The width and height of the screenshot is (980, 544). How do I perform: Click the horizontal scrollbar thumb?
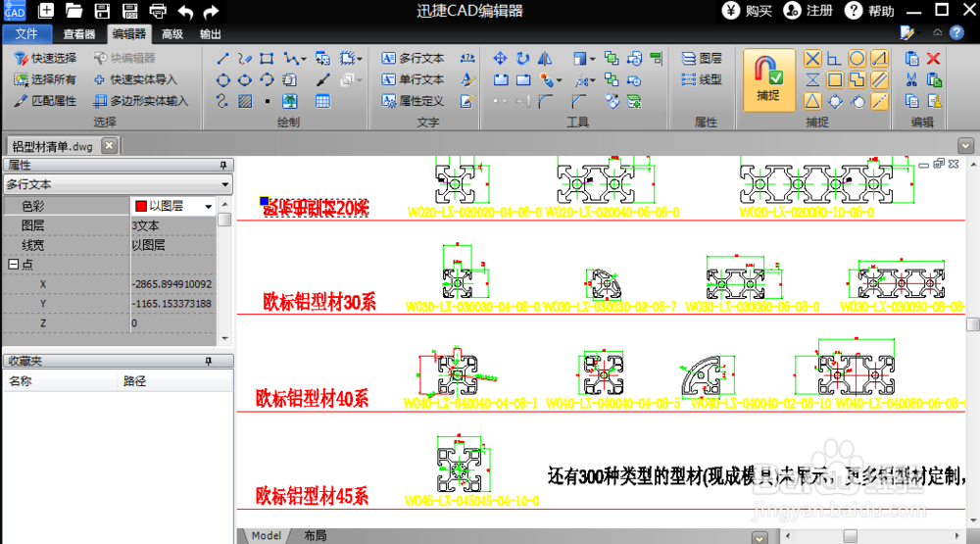click(850, 536)
